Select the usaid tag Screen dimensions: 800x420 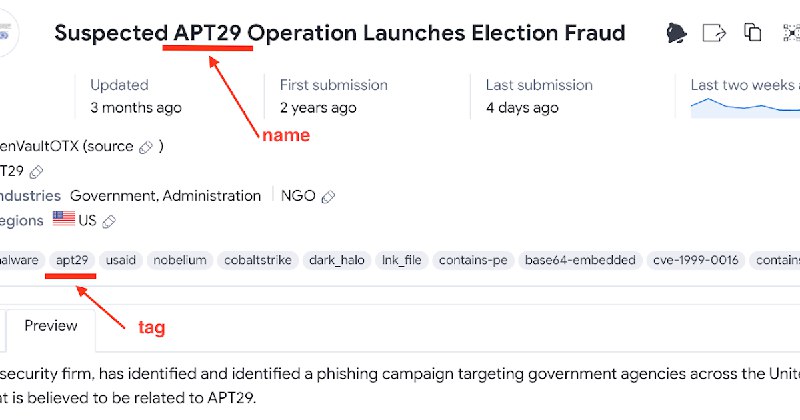click(120, 260)
